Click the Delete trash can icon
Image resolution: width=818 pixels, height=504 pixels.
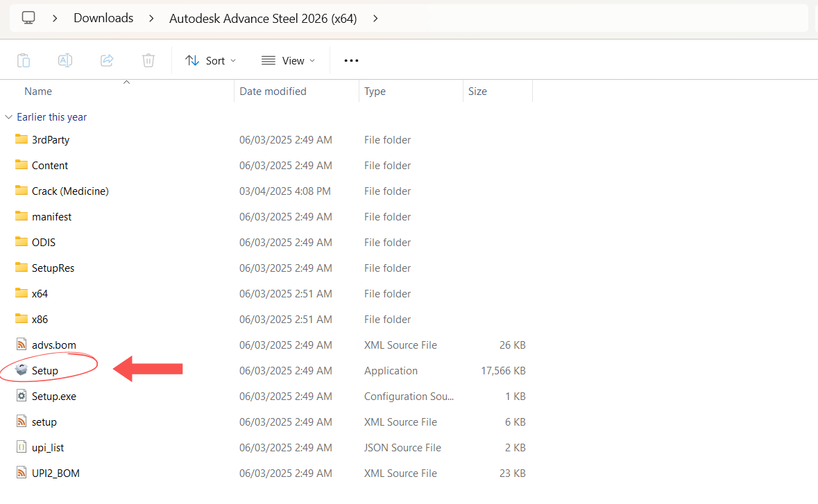point(148,60)
